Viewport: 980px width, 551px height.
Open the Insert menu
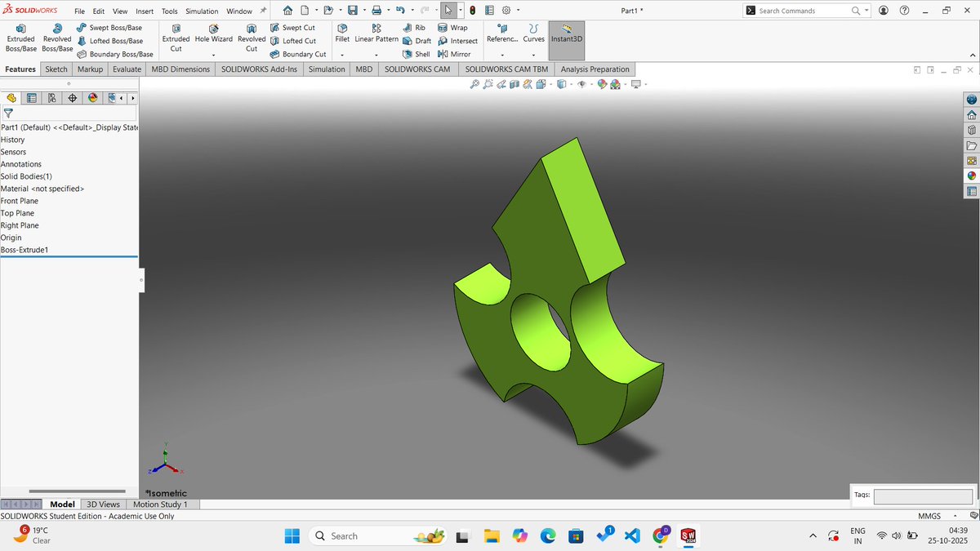tap(145, 11)
